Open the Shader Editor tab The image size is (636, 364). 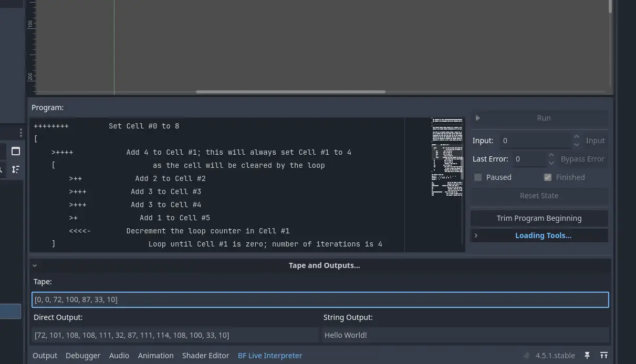point(205,356)
